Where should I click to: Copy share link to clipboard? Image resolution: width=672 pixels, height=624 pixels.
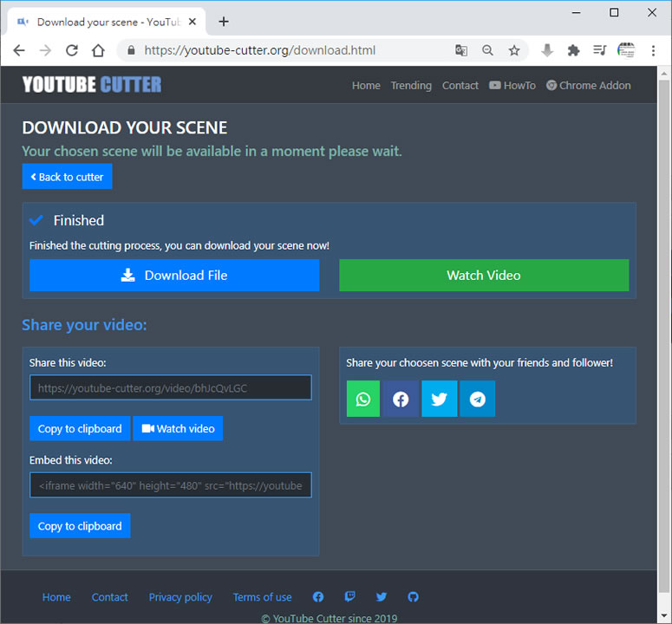(x=80, y=428)
